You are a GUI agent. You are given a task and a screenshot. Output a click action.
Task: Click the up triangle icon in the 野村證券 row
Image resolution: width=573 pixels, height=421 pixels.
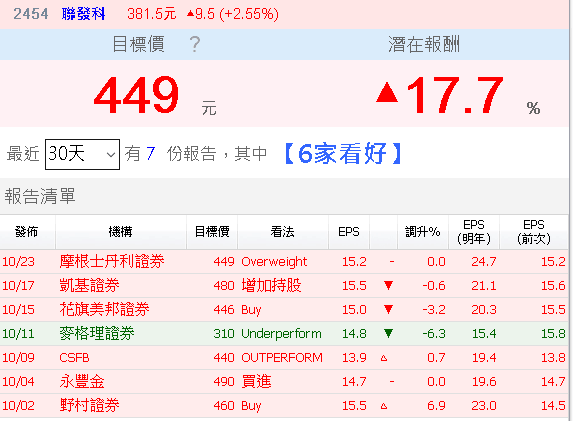(384, 406)
